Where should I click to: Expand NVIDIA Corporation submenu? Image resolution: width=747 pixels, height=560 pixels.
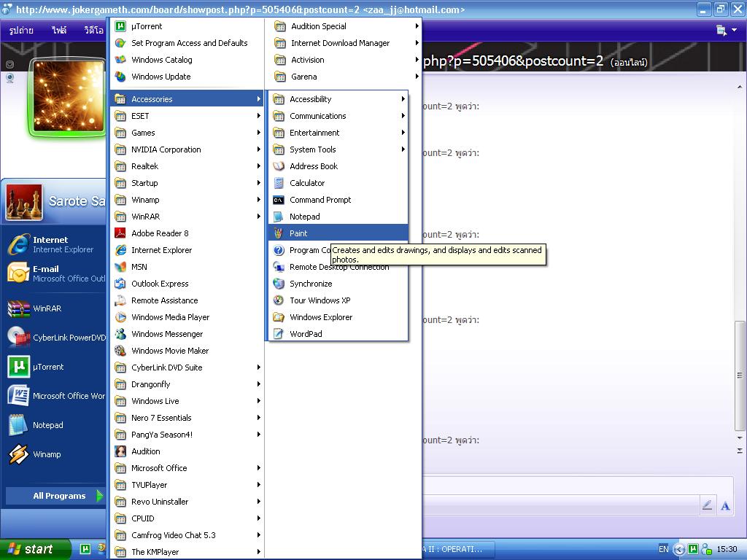pyautogui.click(x=187, y=149)
